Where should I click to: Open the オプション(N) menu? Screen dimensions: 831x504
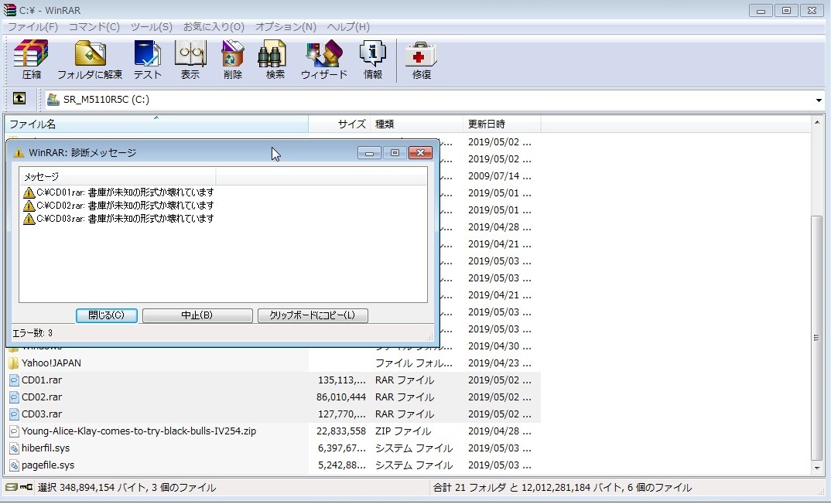click(286, 26)
